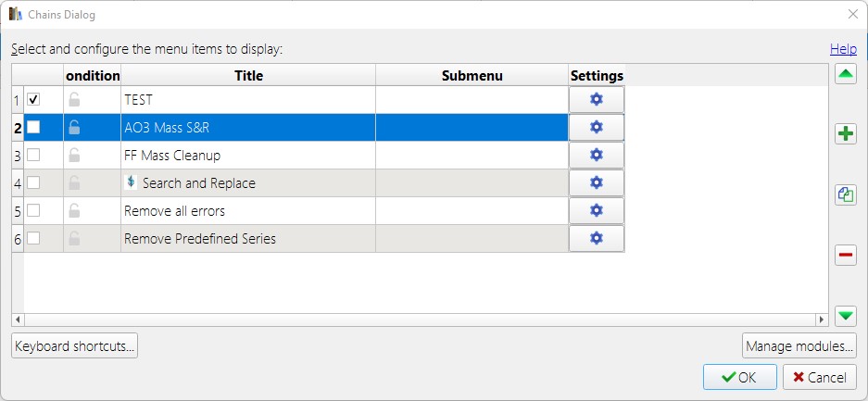Click the copy-row icon on the right side

coord(845,194)
